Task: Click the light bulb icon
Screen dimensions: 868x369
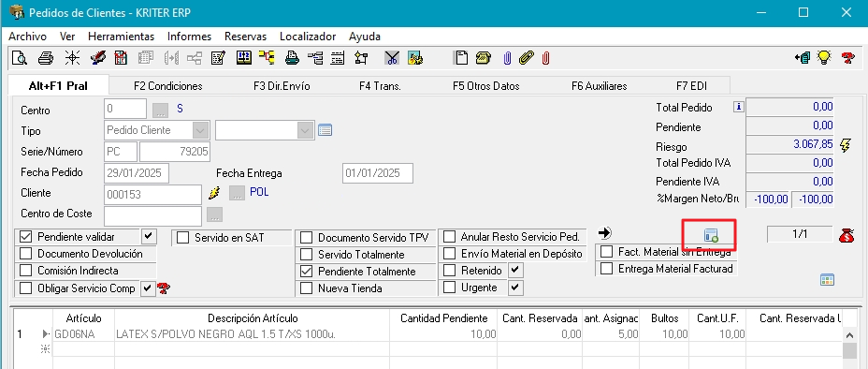Action: tap(825, 57)
